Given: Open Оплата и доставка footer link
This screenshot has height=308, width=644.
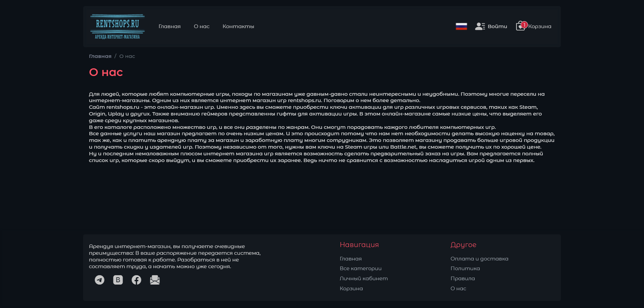Looking at the screenshot, I should click(479, 259).
